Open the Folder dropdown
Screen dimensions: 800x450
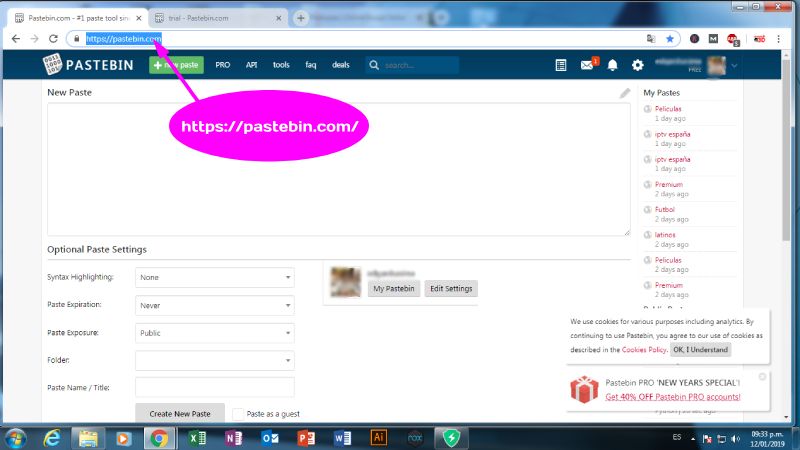tap(215, 360)
